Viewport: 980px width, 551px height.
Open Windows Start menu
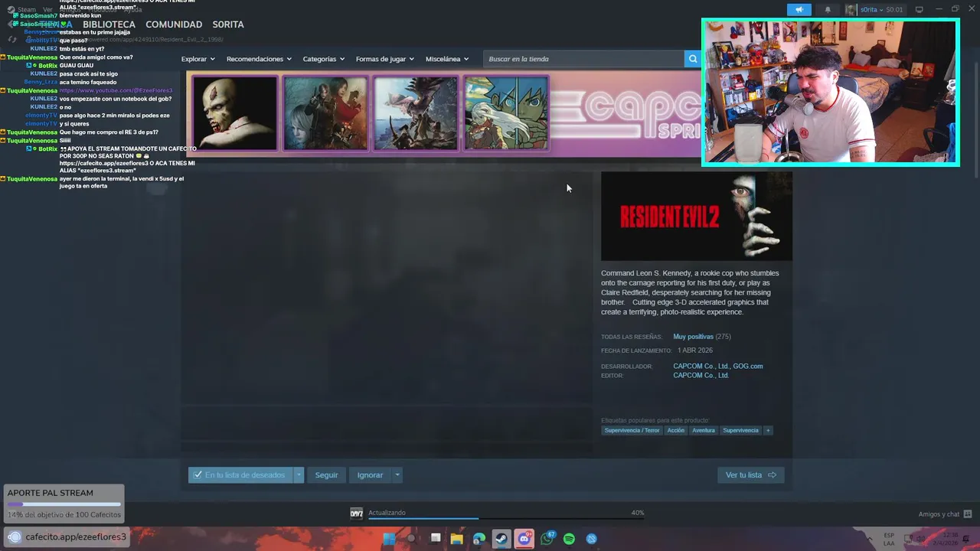pyautogui.click(x=389, y=539)
